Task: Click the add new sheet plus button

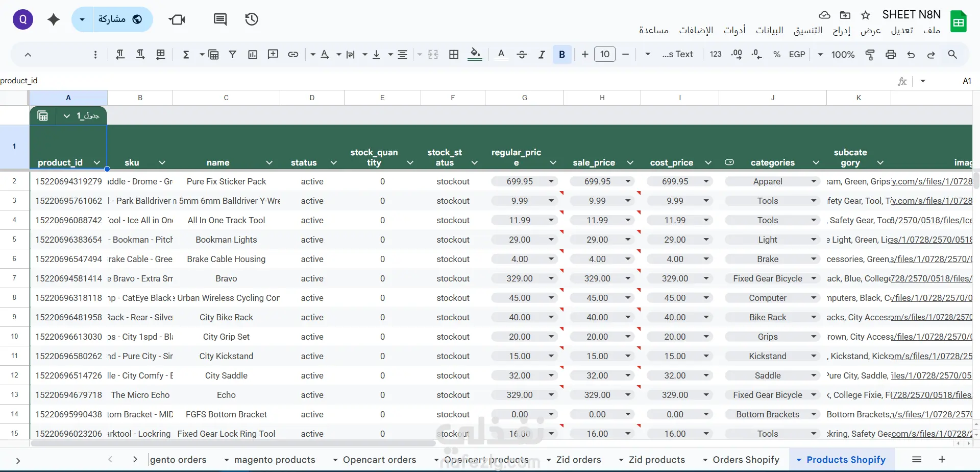Action: pyautogui.click(x=942, y=459)
